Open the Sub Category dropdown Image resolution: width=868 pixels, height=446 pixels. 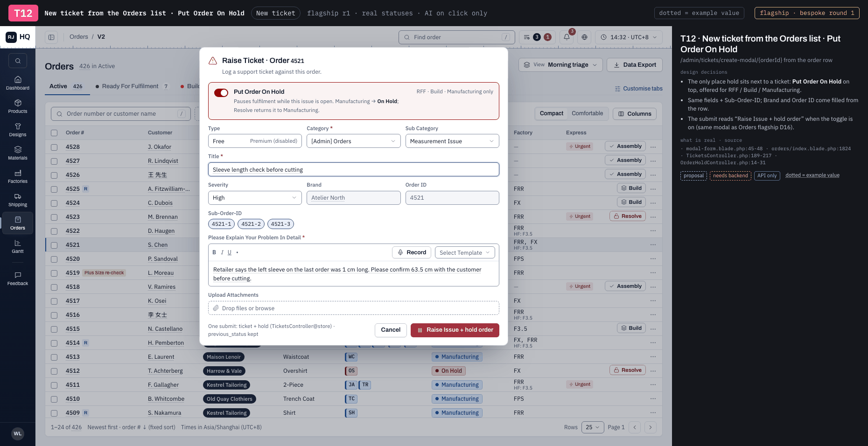coord(452,141)
